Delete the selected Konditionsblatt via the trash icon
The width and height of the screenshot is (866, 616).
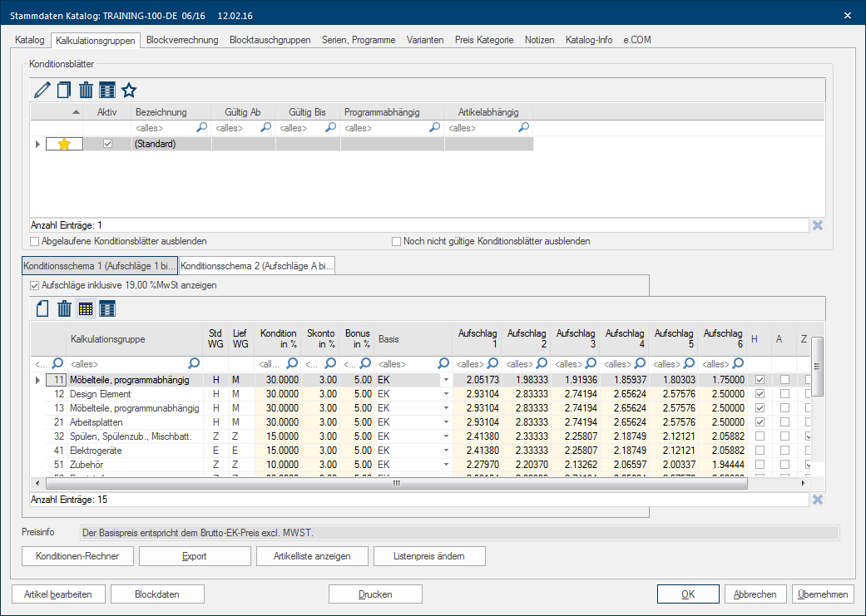pyautogui.click(x=85, y=90)
